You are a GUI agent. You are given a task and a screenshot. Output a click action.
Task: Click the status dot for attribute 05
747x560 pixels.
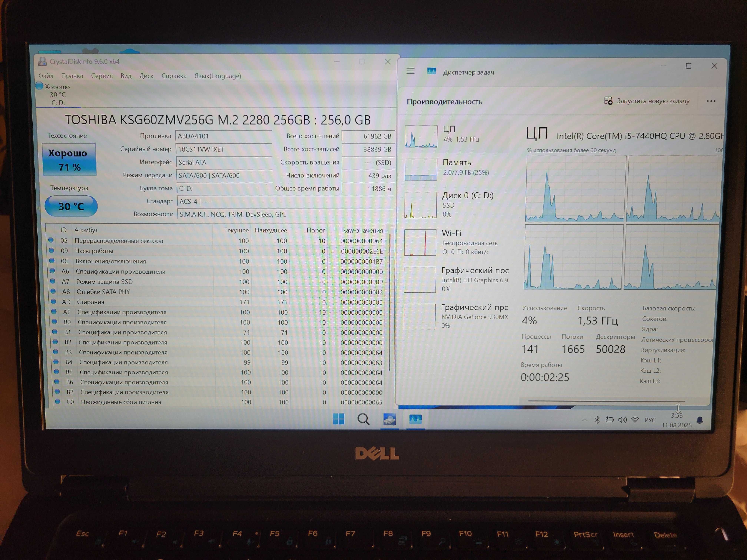click(x=51, y=240)
